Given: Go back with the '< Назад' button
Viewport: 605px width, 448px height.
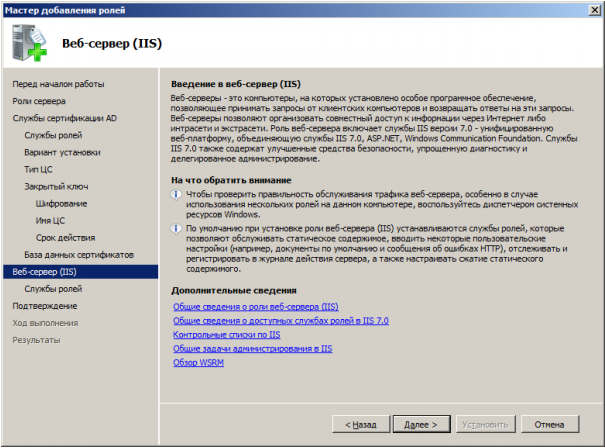Looking at the screenshot, I should point(361,424).
